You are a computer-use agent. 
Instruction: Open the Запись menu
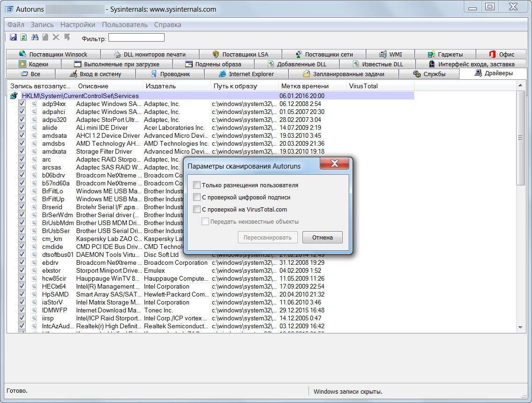(x=42, y=25)
